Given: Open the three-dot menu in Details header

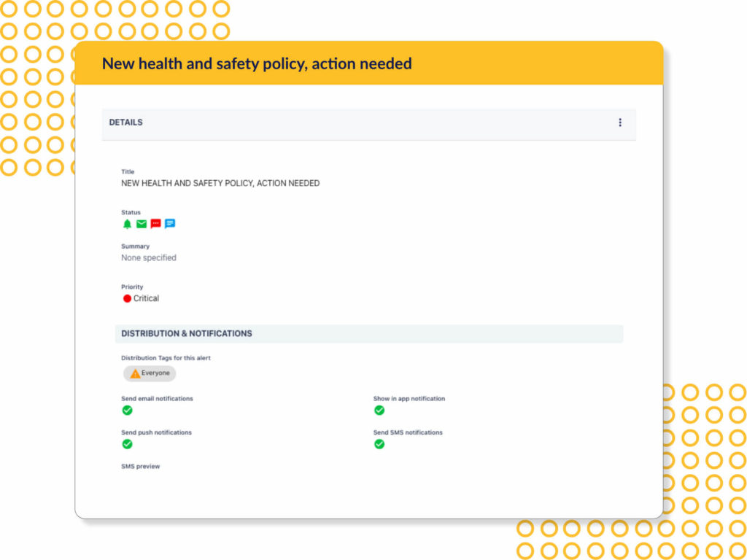Looking at the screenshot, I should 620,122.
